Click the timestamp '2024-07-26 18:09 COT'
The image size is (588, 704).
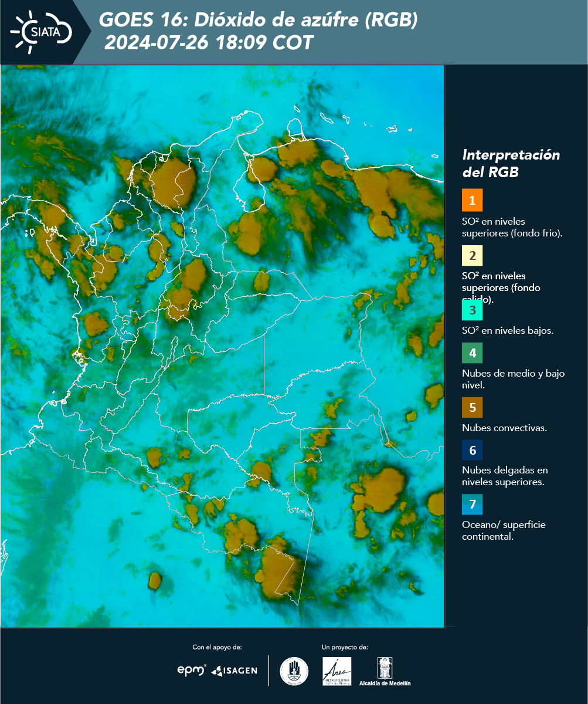[x=209, y=43]
